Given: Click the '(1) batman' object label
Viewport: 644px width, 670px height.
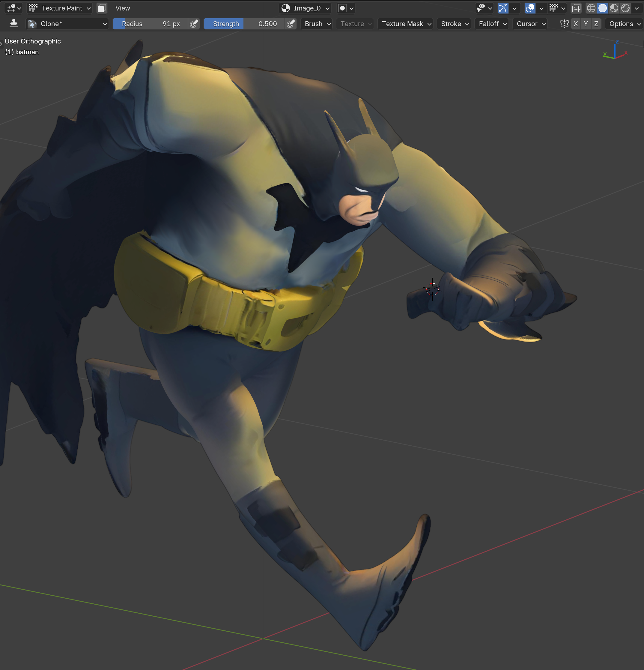Looking at the screenshot, I should (x=22, y=52).
